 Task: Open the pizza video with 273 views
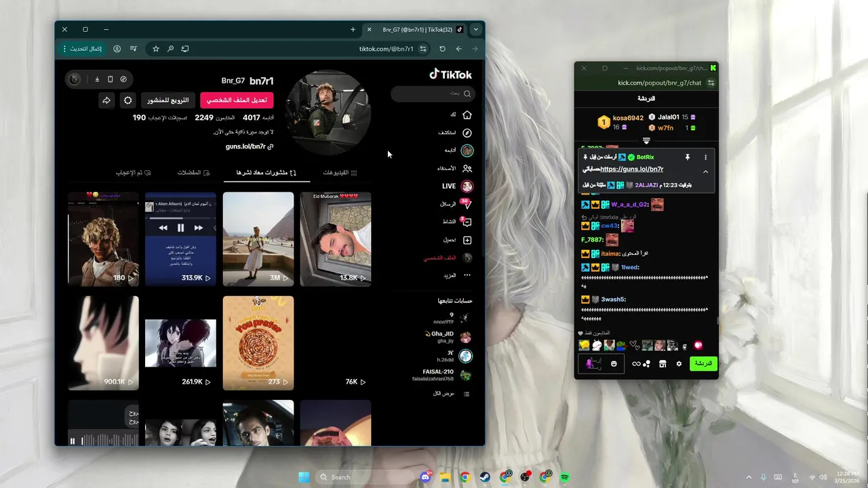[258, 343]
